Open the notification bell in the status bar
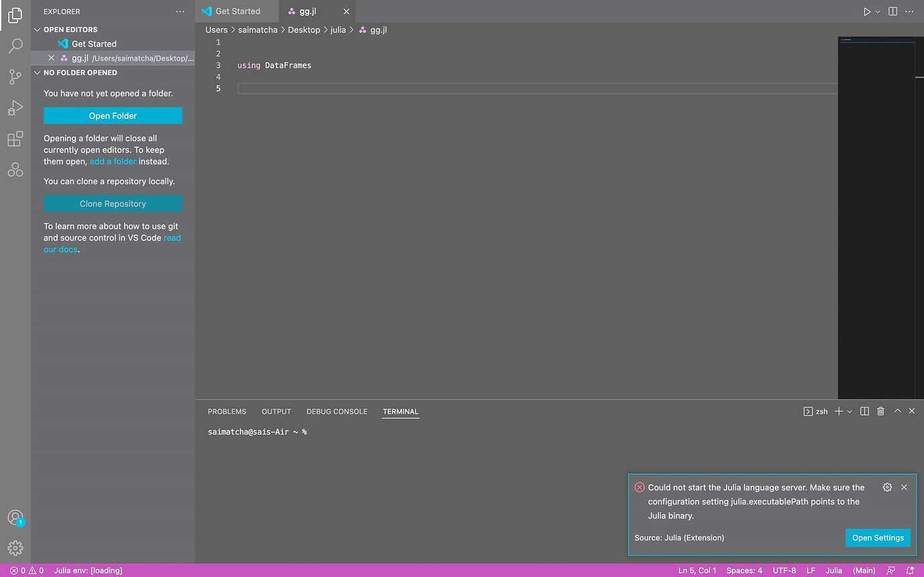Image resolution: width=924 pixels, height=577 pixels. click(910, 570)
